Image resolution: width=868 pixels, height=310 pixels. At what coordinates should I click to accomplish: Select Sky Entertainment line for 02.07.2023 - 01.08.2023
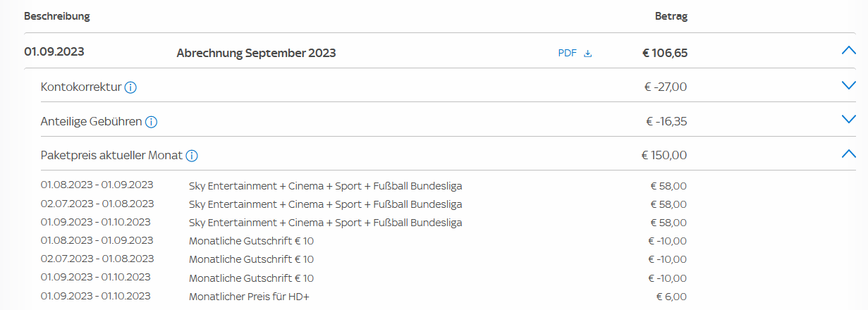coord(325,204)
